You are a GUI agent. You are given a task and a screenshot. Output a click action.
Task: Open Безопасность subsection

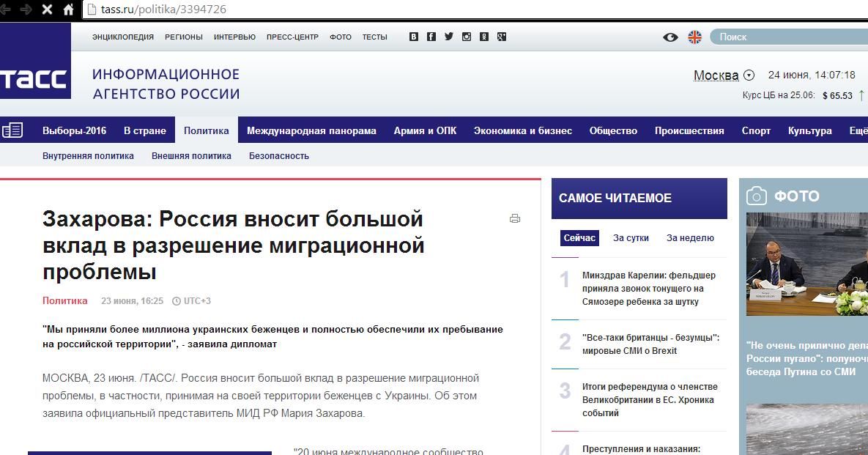pos(279,156)
